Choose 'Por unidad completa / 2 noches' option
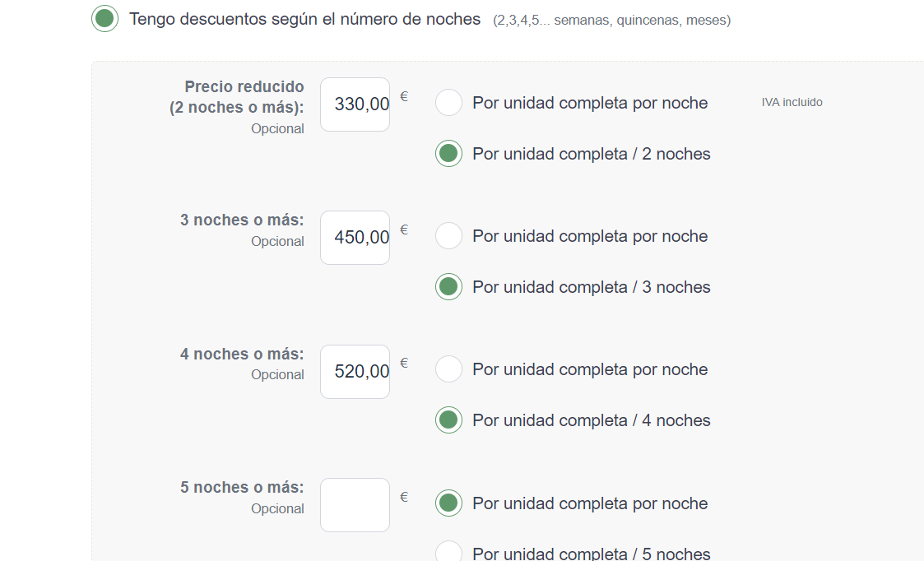The image size is (924, 561). pos(448,154)
